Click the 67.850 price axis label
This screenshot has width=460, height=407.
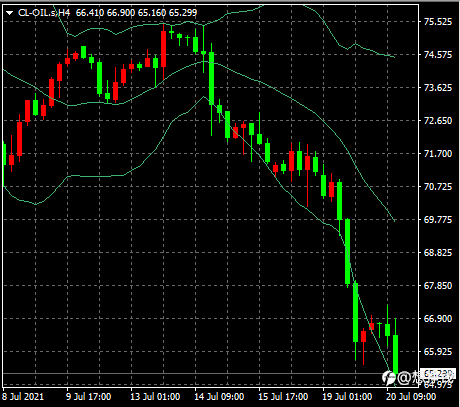pyautogui.click(x=438, y=286)
